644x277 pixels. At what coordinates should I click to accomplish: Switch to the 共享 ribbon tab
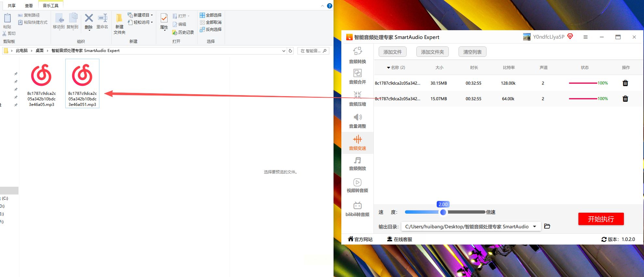pos(12,6)
